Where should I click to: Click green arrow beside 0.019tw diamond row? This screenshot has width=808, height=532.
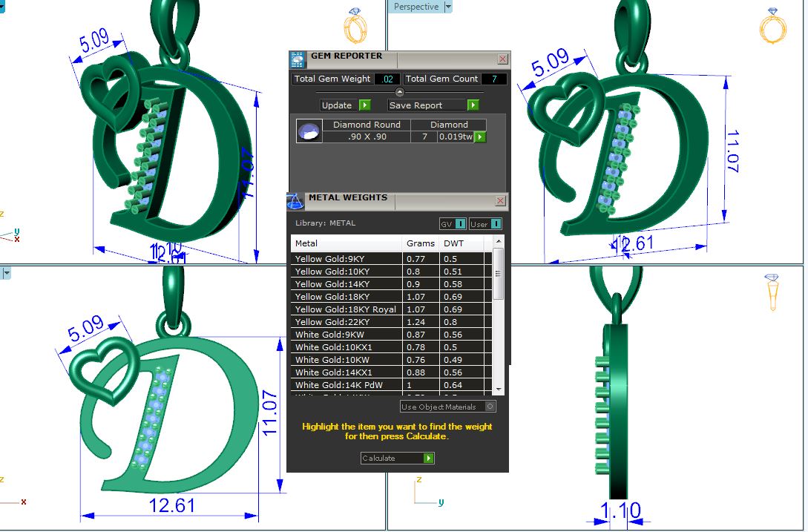(480, 137)
